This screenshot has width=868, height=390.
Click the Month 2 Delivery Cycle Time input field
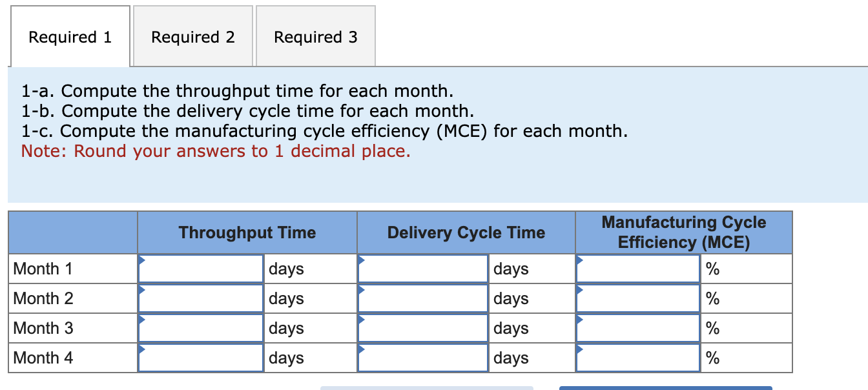tap(423, 298)
